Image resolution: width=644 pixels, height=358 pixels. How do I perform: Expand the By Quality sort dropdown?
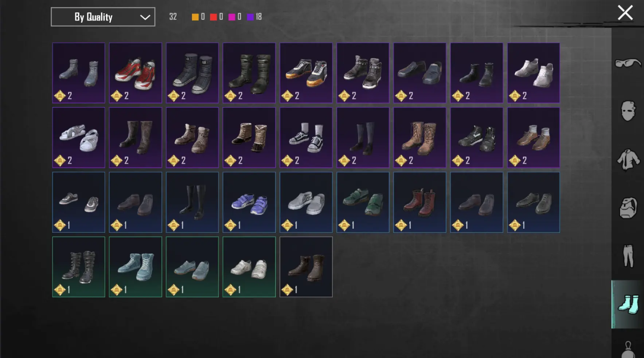(x=103, y=17)
